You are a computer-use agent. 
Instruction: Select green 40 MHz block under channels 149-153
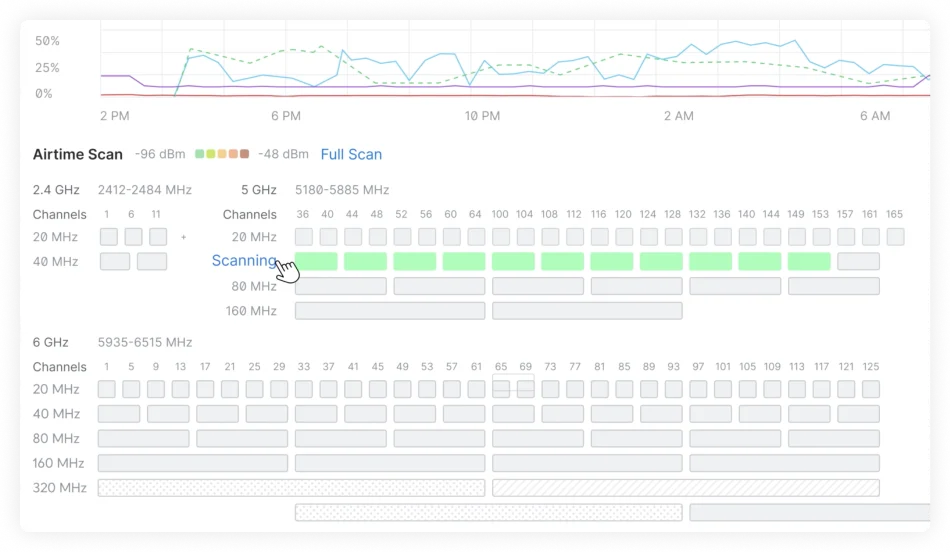[x=809, y=262]
